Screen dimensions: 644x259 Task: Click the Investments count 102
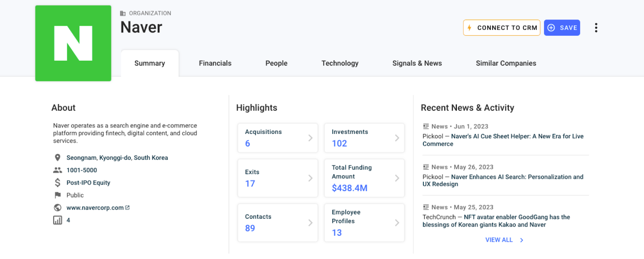(x=339, y=144)
